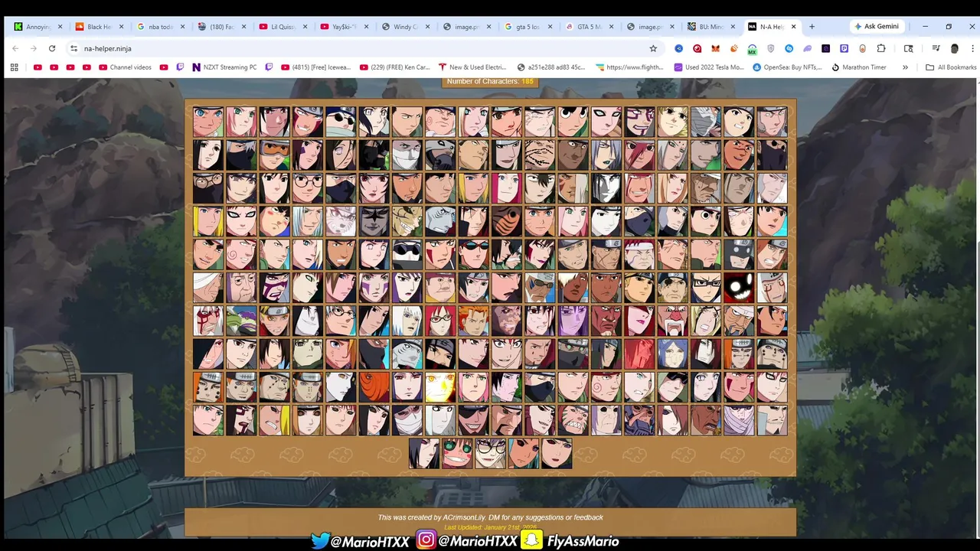Switch to the Windy C... tab
This screenshot has height=551, width=980.
point(405,27)
